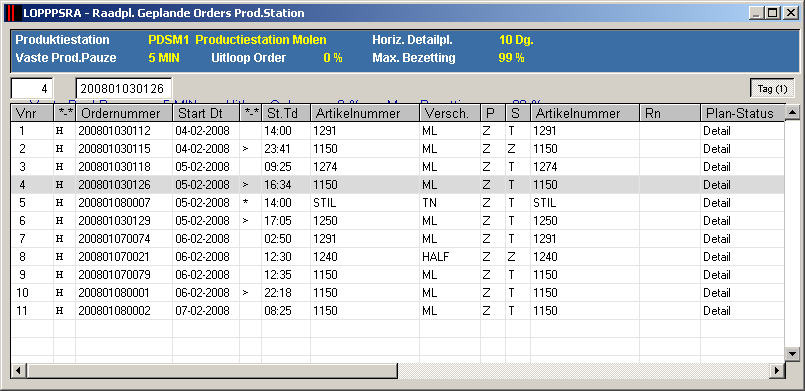Click the order number input field 200801030126
This screenshot has width=805, height=391.
click(124, 88)
